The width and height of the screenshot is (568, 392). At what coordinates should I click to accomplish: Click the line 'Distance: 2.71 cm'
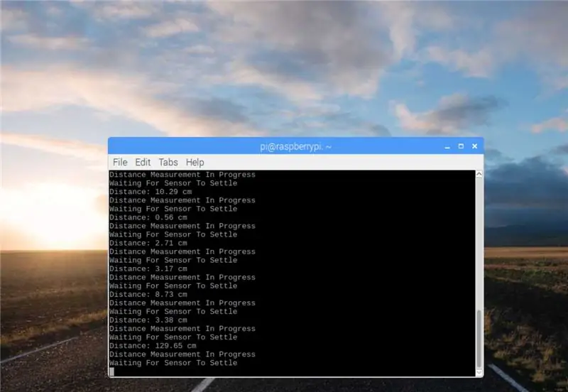pyautogui.click(x=148, y=243)
